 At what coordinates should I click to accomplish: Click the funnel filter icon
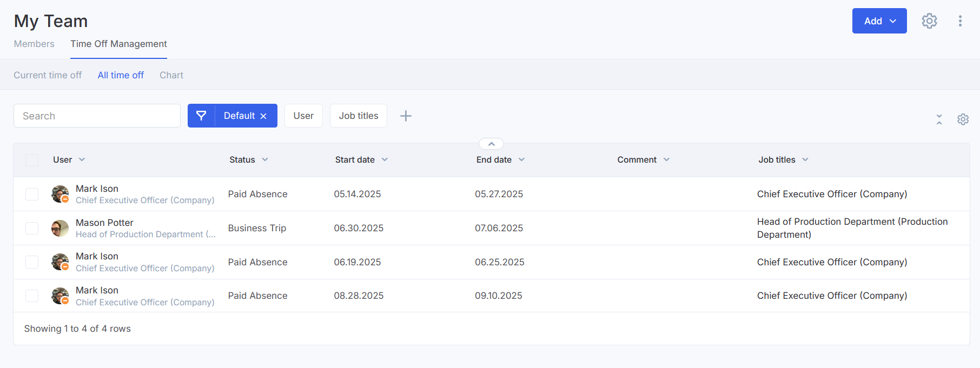[x=201, y=116]
